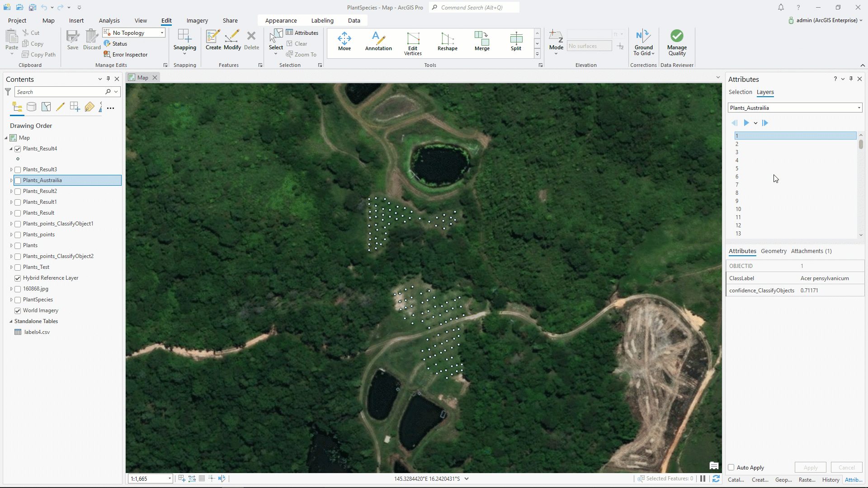Click the Error Inspector button
The image size is (868, 488).
pyautogui.click(x=126, y=55)
